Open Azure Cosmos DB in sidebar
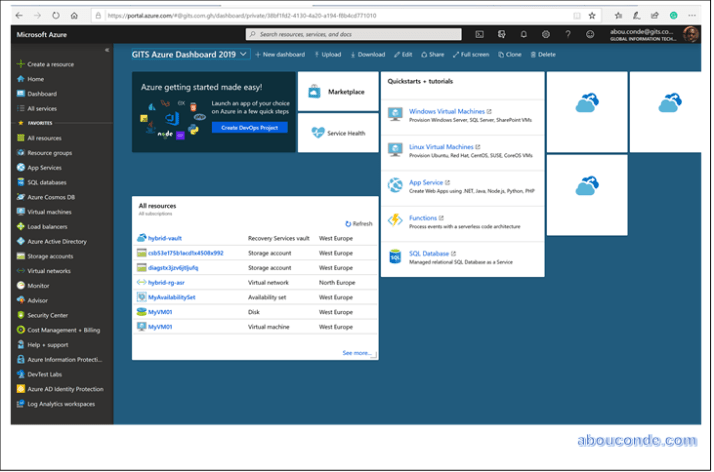The width and height of the screenshot is (714, 472). 50,197
